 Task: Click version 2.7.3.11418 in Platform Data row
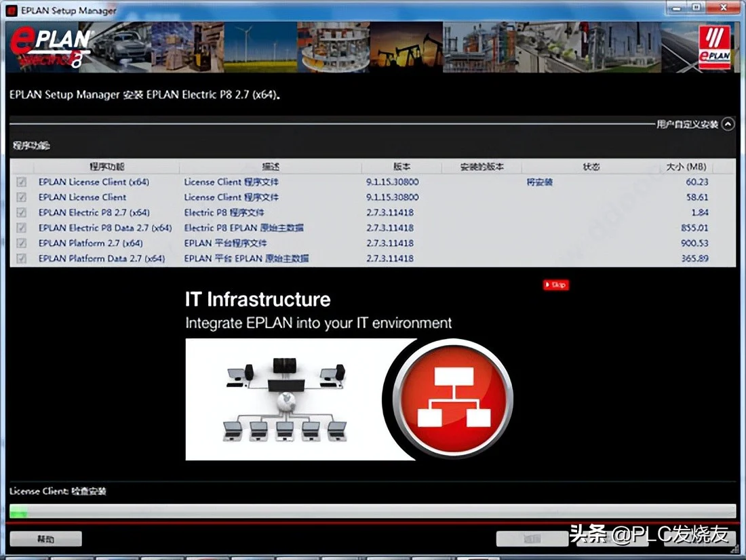click(x=390, y=258)
